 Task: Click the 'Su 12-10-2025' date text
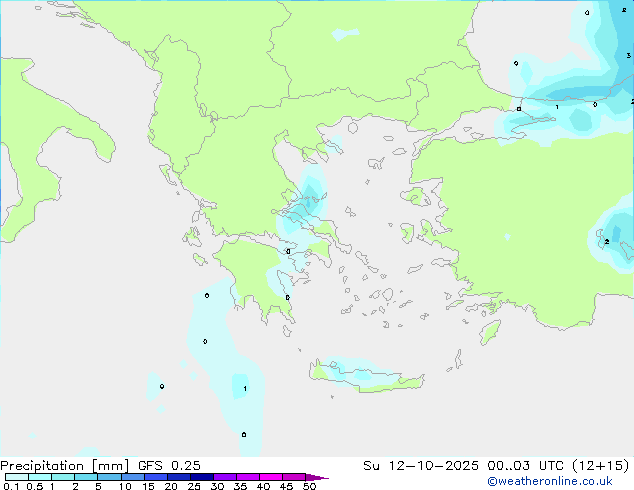[x=421, y=466]
